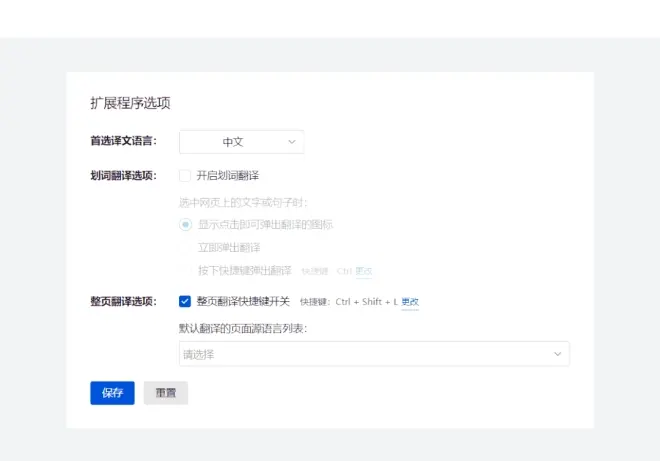660x461 pixels.
Task: Click the 首选译文语言 field label
Action: (x=123, y=141)
